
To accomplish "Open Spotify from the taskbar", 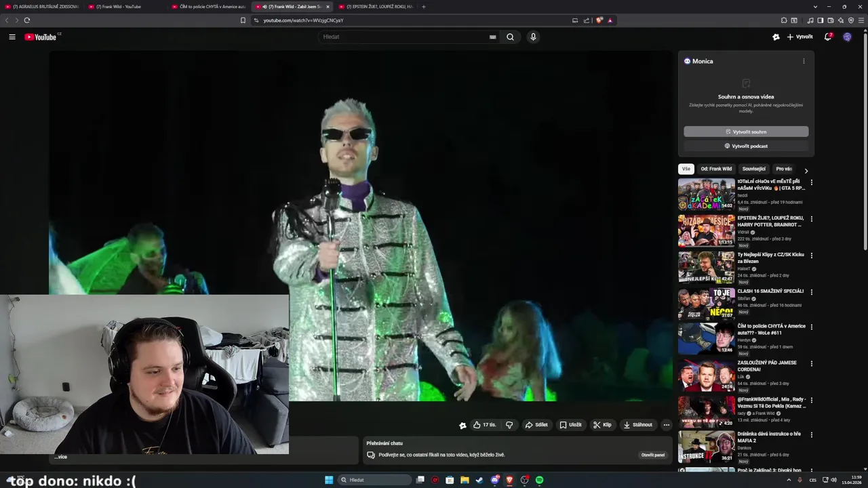I will tap(539, 480).
